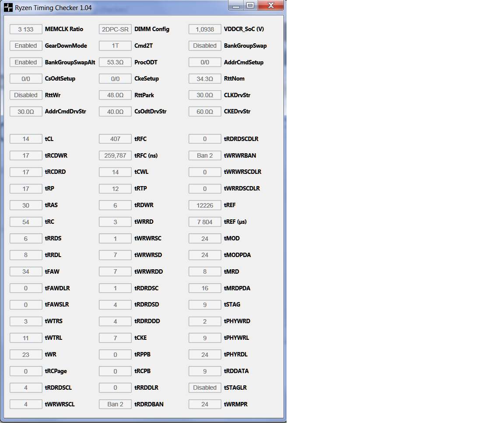Screen dimensions: 504x423
Task: Click the BankGroupSwapAlt Enabled field
Action: [26, 62]
